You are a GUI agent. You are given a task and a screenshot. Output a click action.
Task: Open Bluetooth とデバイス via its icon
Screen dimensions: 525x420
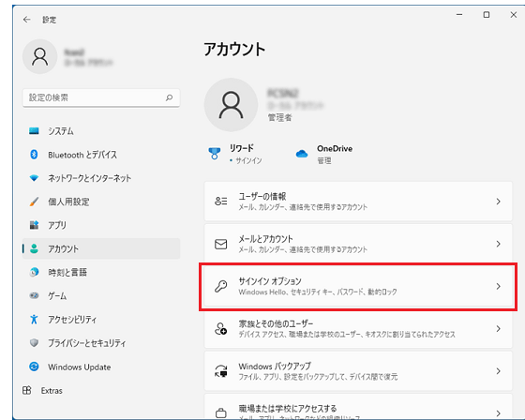(34, 155)
